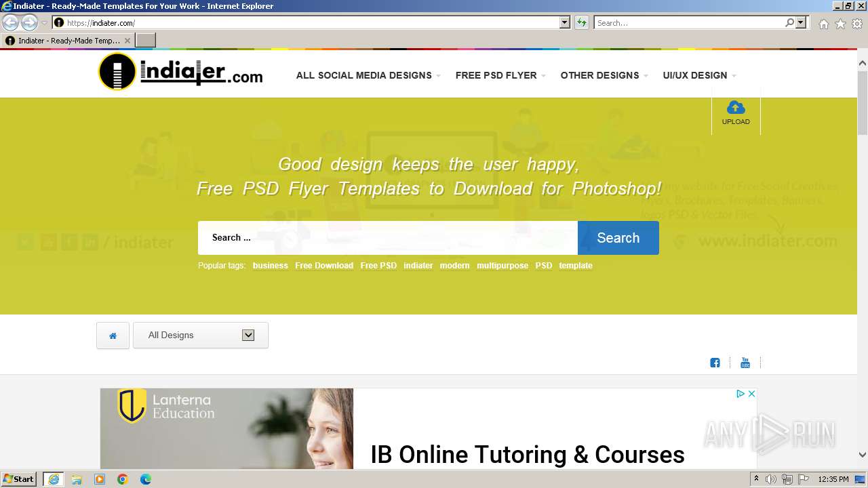Open the address bar dropdown arrow

coord(565,22)
